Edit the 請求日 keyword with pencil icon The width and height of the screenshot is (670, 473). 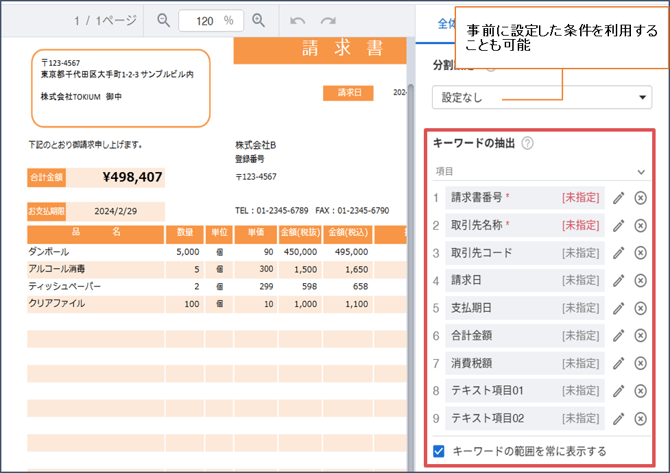coord(619,281)
